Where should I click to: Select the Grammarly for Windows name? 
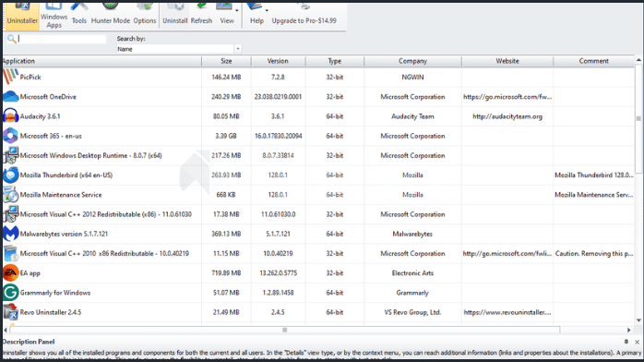coord(55,293)
